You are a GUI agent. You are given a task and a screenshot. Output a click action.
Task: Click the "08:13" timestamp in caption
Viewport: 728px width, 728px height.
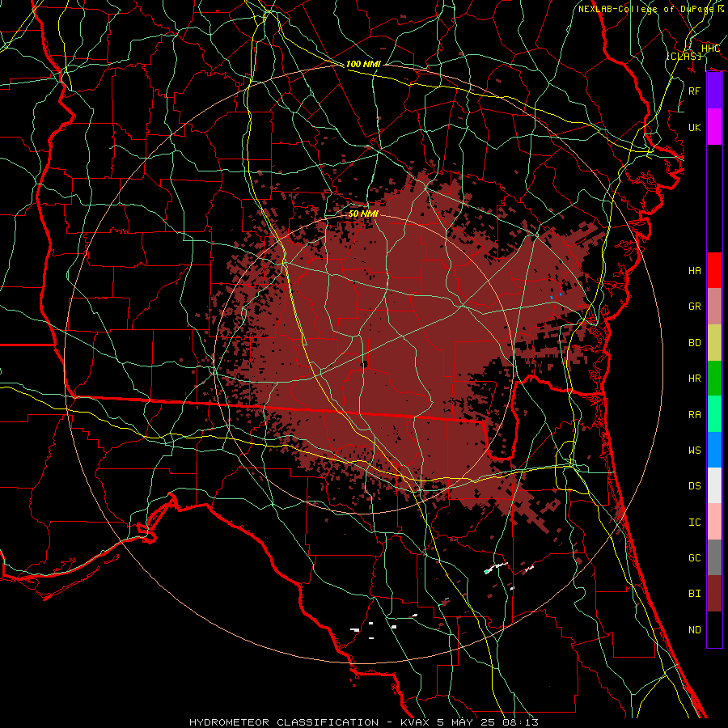pyautogui.click(x=520, y=722)
